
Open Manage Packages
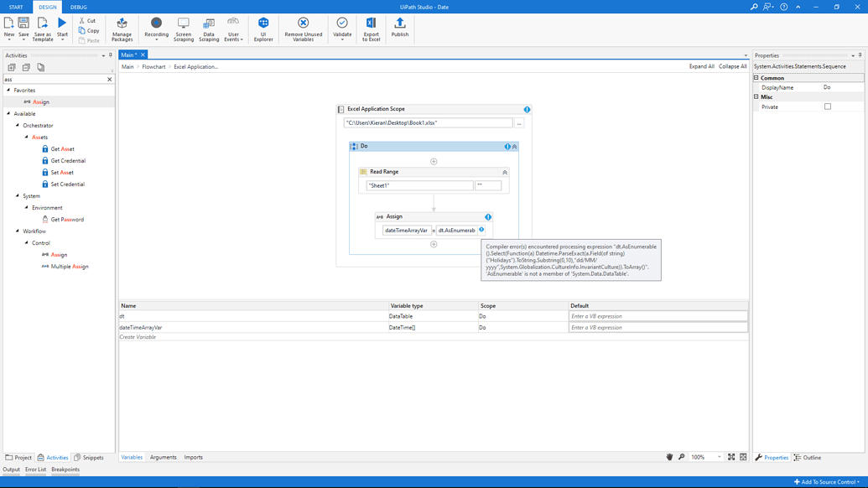pyautogui.click(x=122, y=27)
